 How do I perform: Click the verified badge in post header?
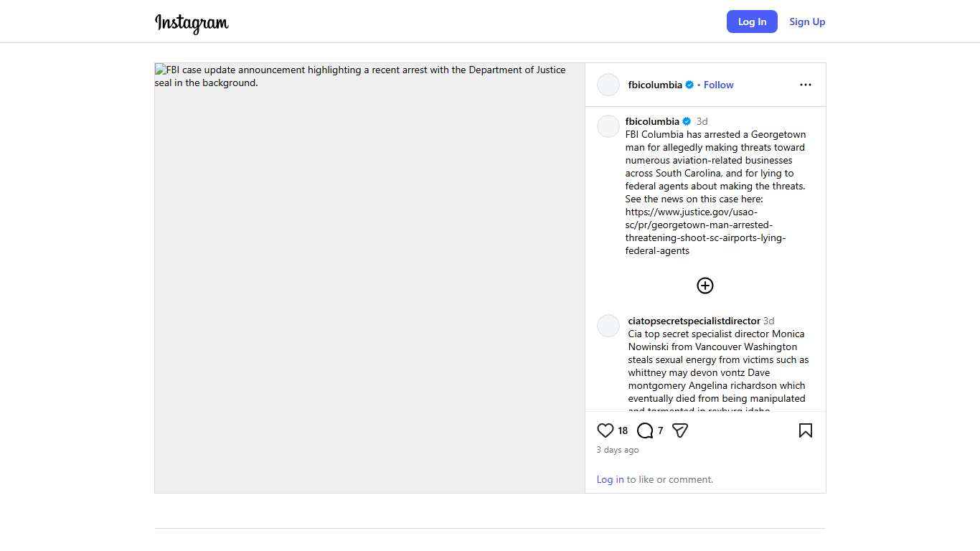pyautogui.click(x=689, y=85)
